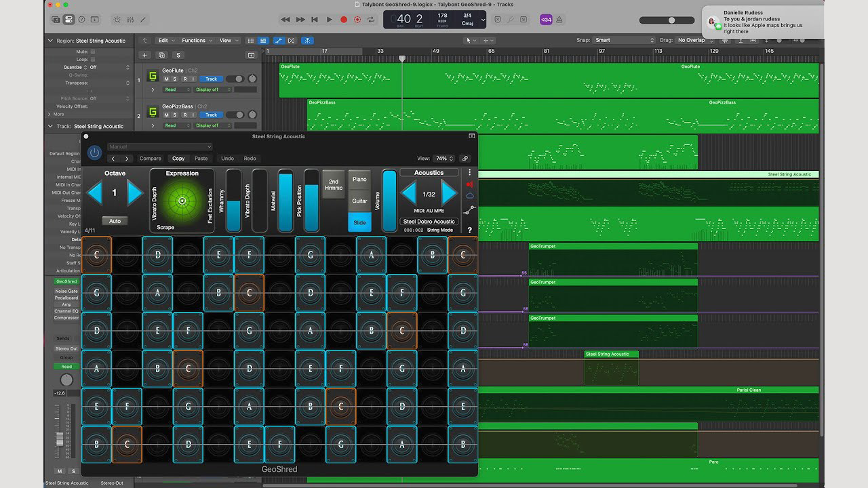Open GeoShred help question mark
This screenshot has width=868, height=488.
pos(469,230)
